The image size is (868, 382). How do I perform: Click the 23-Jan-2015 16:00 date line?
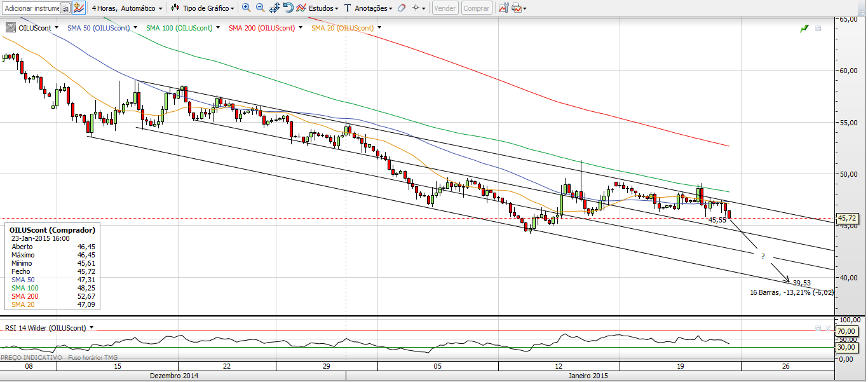[x=41, y=238]
